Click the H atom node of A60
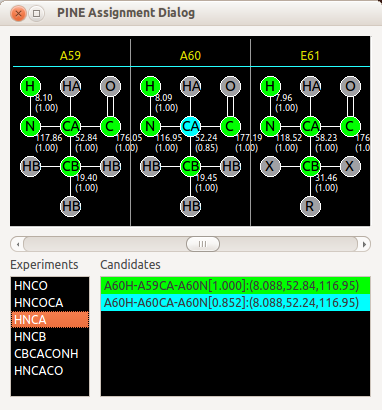Viewport: 382px width, 410px height. pos(150,86)
